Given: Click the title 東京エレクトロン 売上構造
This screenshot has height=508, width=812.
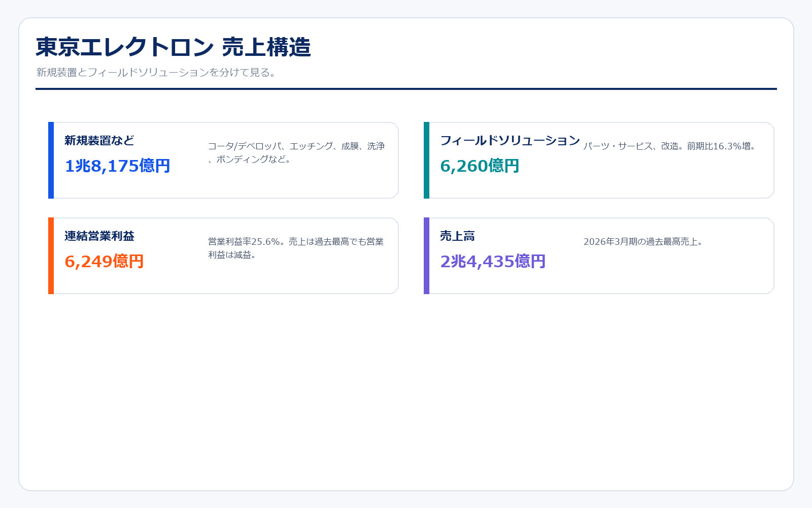Looking at the screenshot, I should (173, 47).
